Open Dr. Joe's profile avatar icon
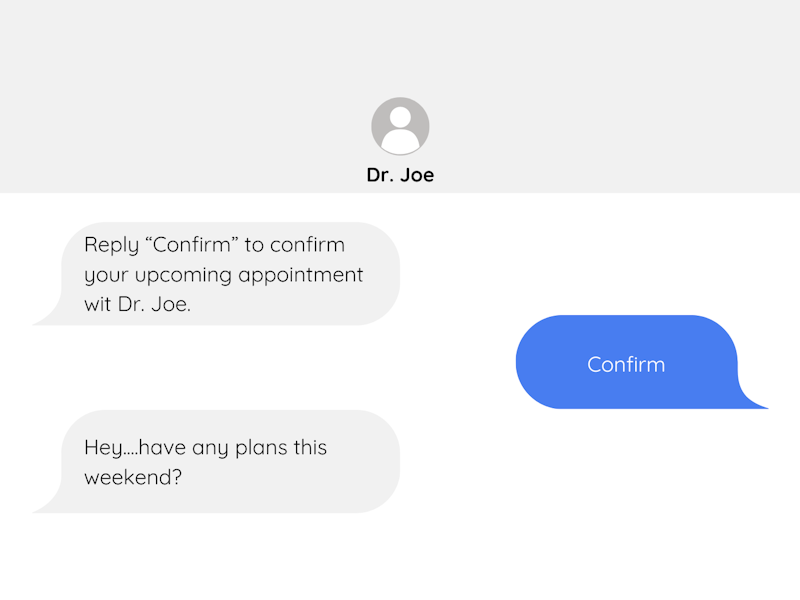The width and height of the screenshot is (800, 600). pos(400,126)
